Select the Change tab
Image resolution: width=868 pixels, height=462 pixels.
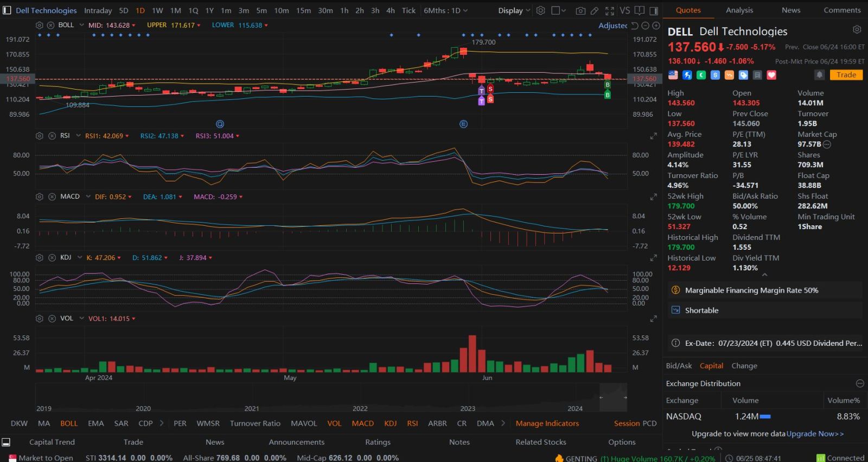pyautogui.click(x=744, y=365)
